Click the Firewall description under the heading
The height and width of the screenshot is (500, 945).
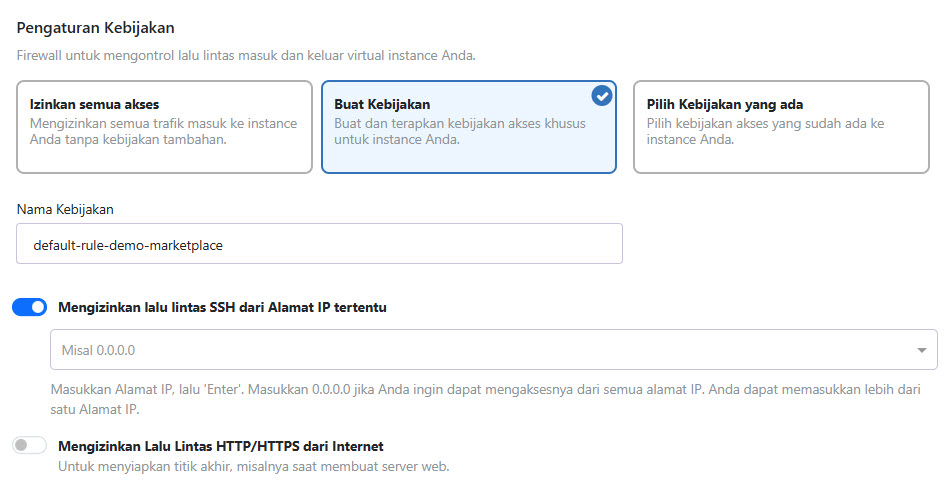click(246, 55)
